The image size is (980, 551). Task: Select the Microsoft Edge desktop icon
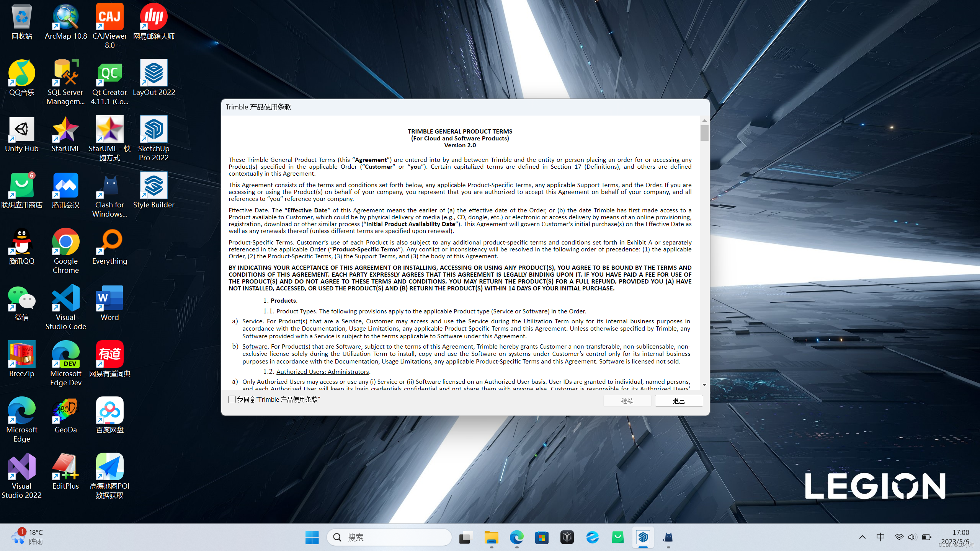click(22, 420)
